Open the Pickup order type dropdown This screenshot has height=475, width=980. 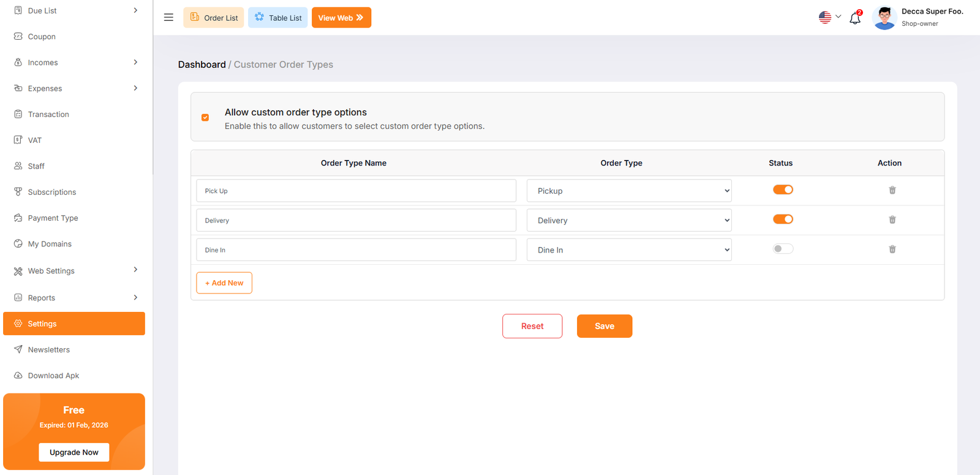628,191
